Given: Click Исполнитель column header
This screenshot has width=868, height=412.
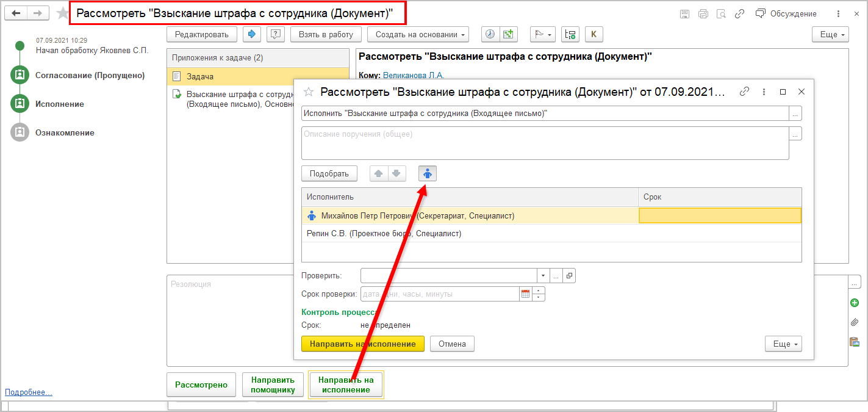Looking at the screenshot, I should [x=470, y=197].
